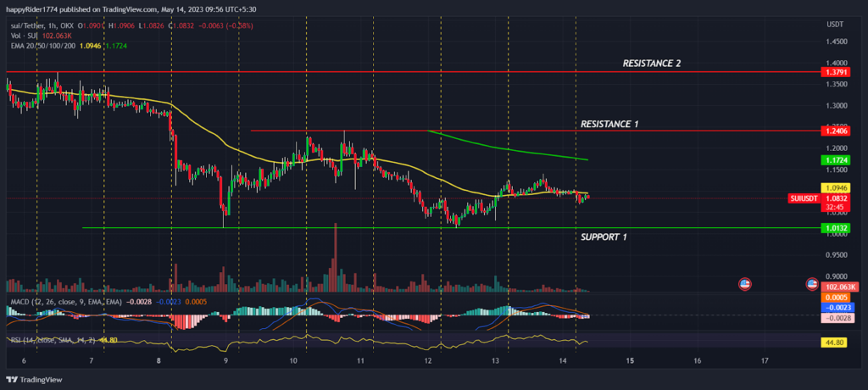Click the 1.3000 price axis value
Image resolution: width=868 pixels, height=390 pixels.
tap(837, 106)
